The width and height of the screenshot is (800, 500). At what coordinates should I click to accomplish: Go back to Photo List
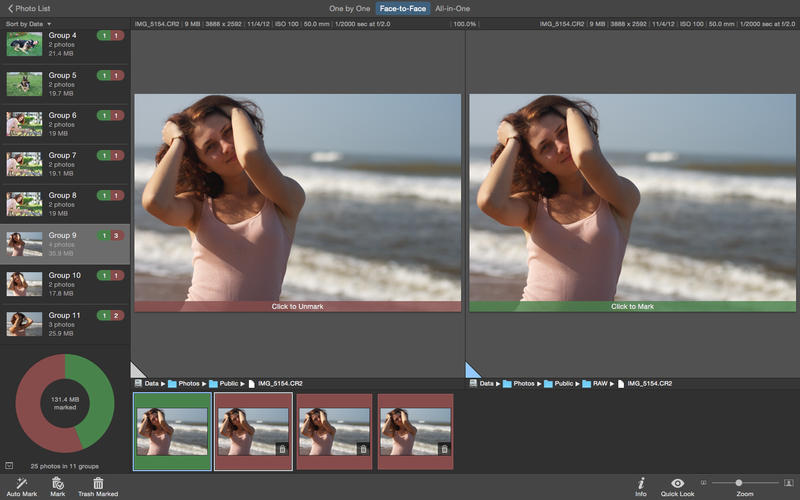[29, 8]
